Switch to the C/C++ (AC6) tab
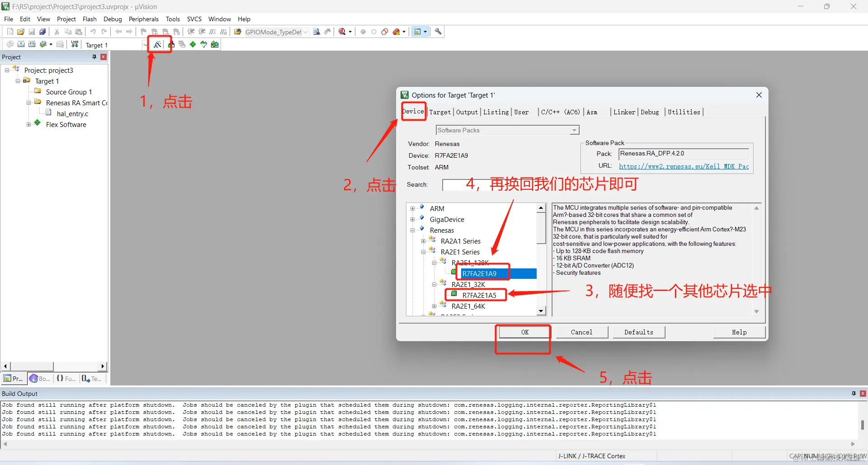 (x=561, y=112)
